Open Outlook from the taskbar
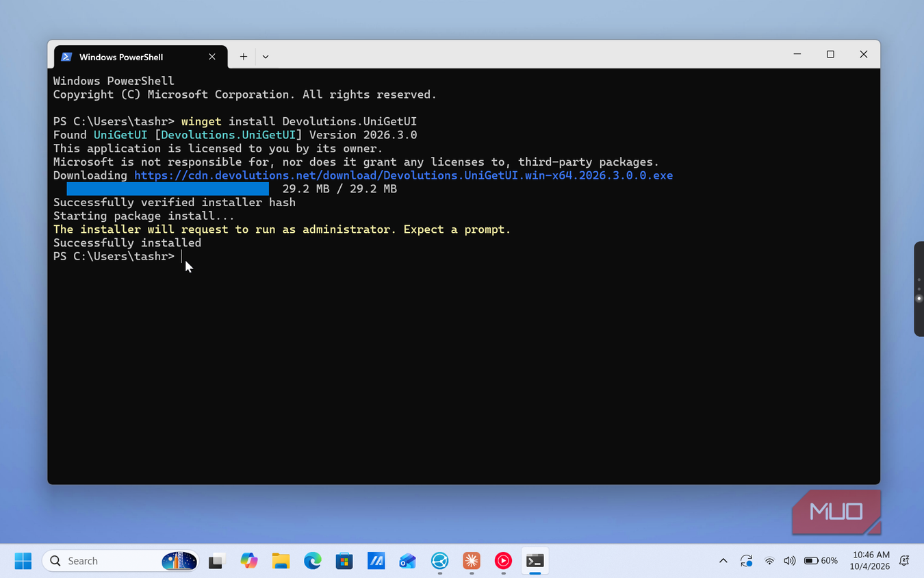924x578 pixels. [408, 561]
